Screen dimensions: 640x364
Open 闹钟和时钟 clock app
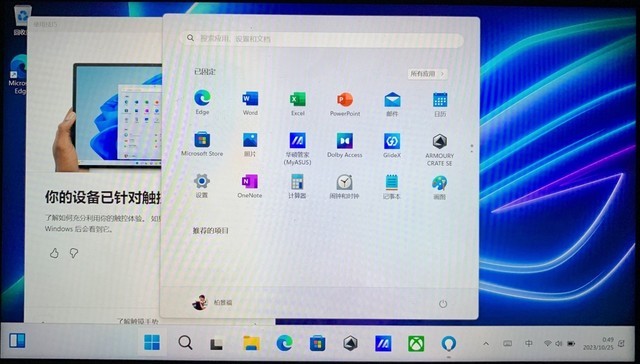[x=344, y=187]
